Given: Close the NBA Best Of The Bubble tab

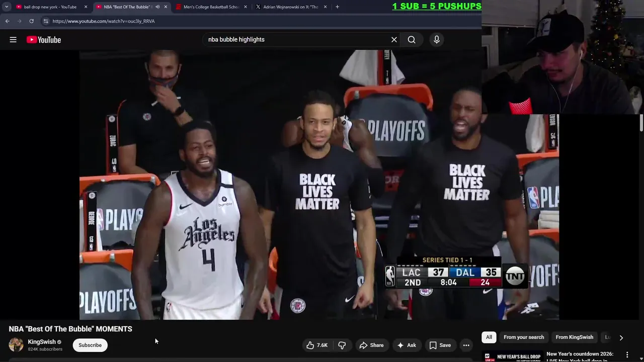Looking at the screenshot, I should [166, 7].
